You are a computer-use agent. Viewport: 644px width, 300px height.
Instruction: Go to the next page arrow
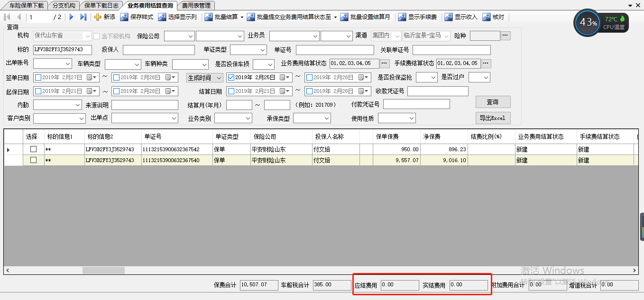click(72, 17)
